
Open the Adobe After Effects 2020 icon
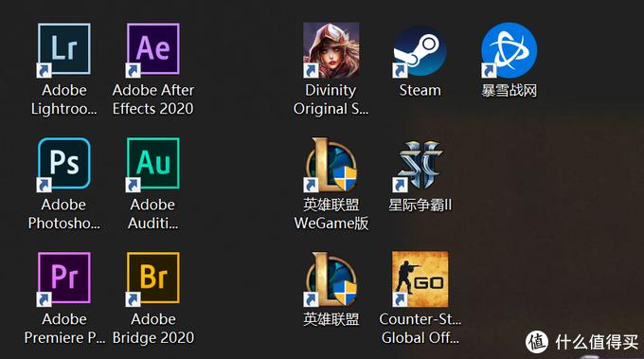tap(153, 49)
